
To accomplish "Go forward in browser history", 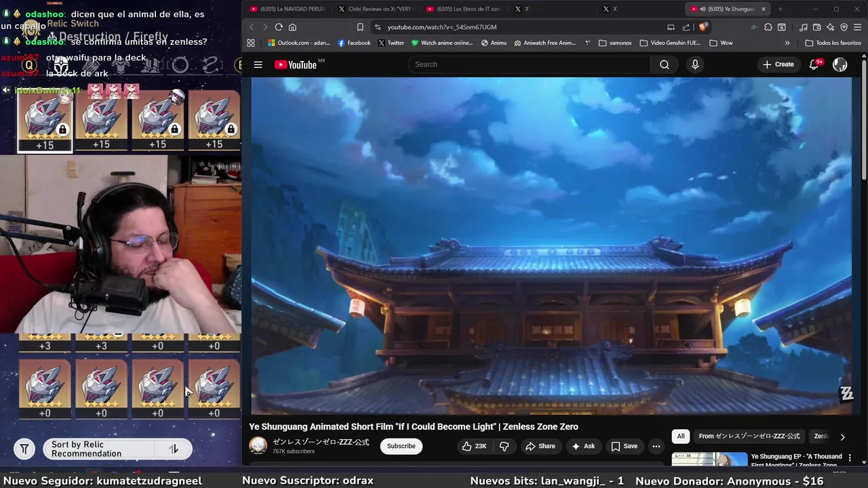I will click(x=264, y=27).
